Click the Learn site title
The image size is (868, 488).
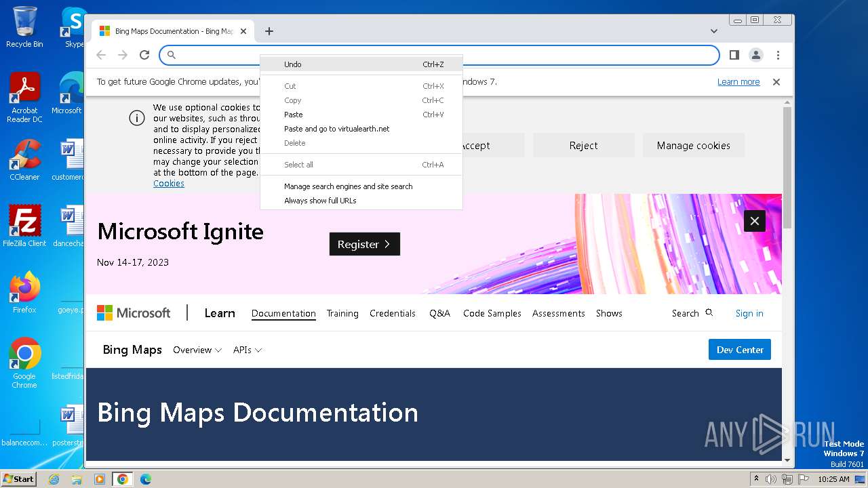[220, 313]
